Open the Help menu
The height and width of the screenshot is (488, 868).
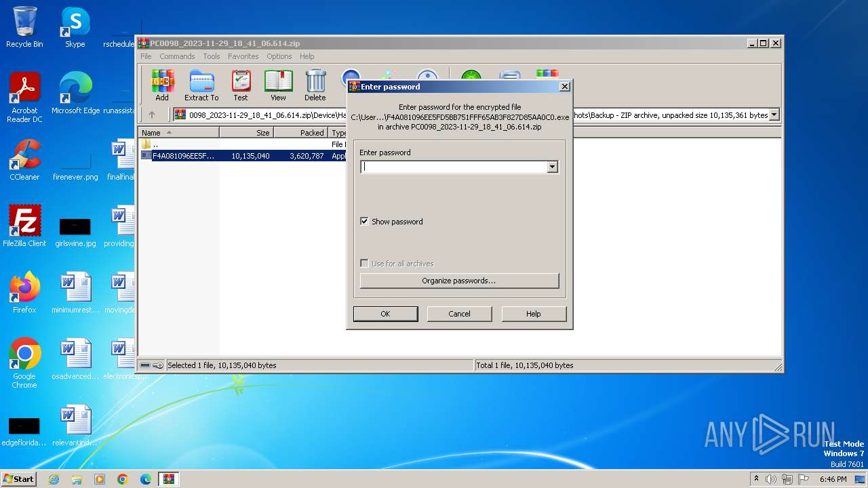pos(307,56)
